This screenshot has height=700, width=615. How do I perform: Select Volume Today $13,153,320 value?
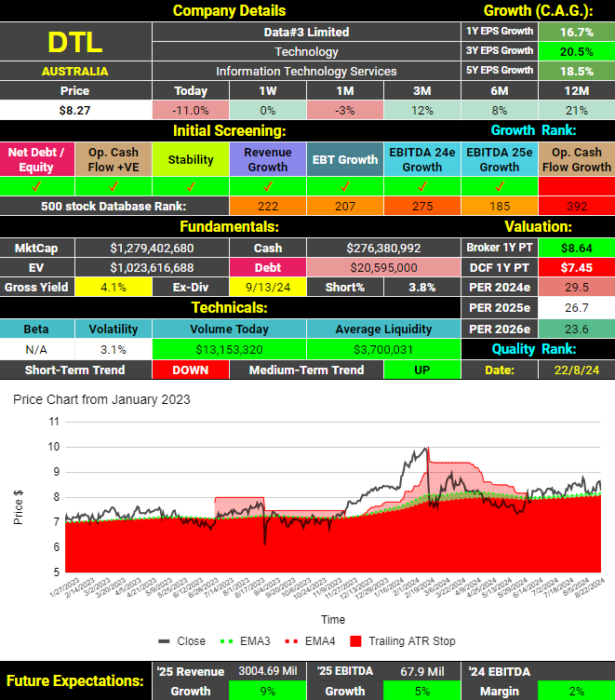click(230, 350)
